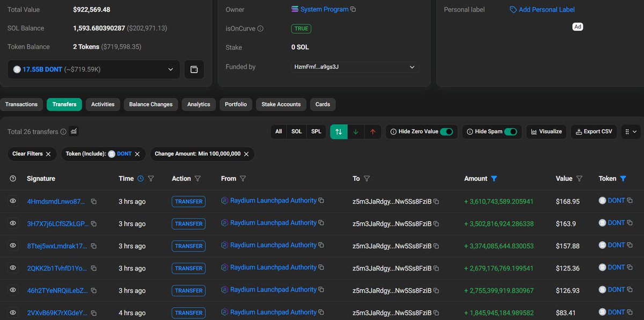The image size is (644, 320).
Task: Copy the To address in the $163.9 row
Action: click(x=436, y=224)
